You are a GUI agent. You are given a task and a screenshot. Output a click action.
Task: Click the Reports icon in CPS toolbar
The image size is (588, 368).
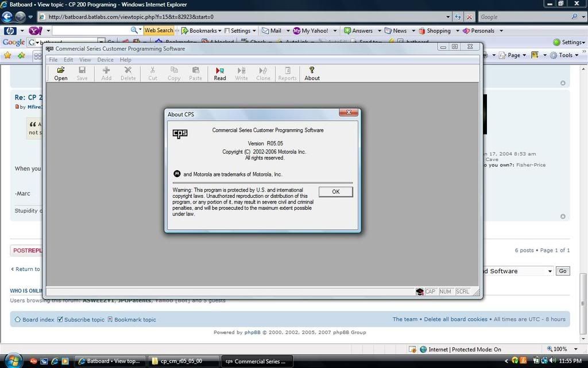click(288, 70)
